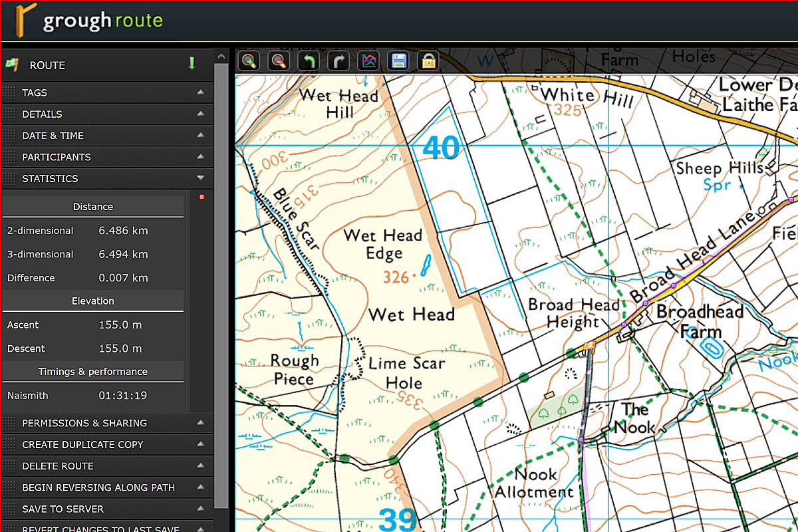
Task: Toggle the padlock lock icon
Action: point(428,61)
